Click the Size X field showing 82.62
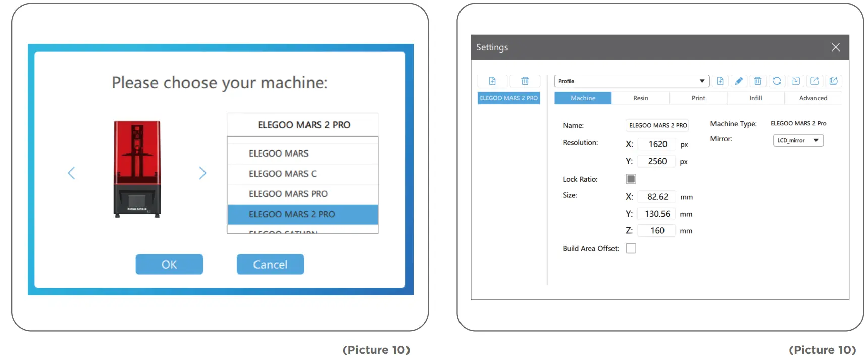868x360 pixels. coord(656,197)
